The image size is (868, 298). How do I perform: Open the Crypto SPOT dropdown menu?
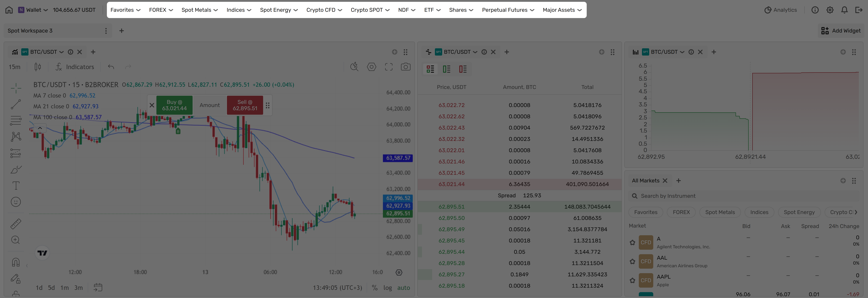[x=370, y=10]
